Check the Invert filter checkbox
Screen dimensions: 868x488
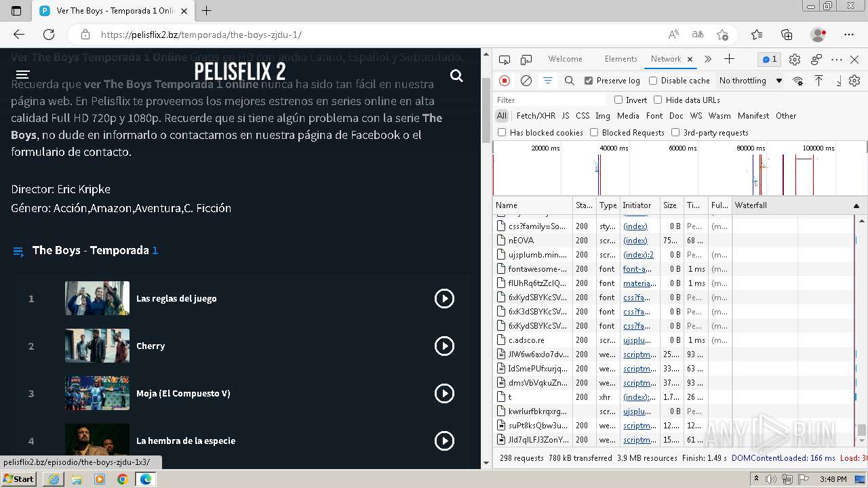point(618,100)
